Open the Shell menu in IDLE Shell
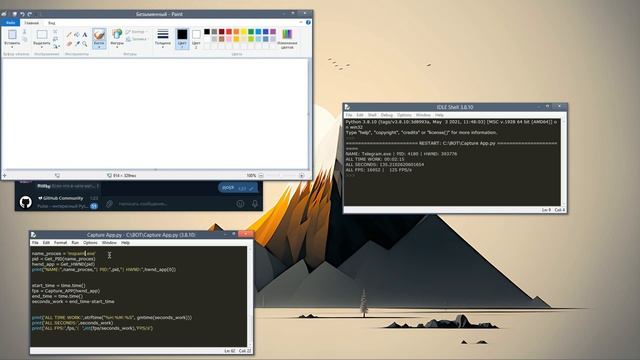 tap(372, 115)
